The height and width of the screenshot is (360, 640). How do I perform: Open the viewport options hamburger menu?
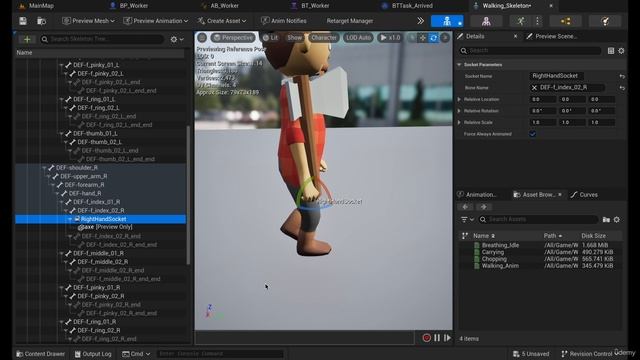click(202, 38)
